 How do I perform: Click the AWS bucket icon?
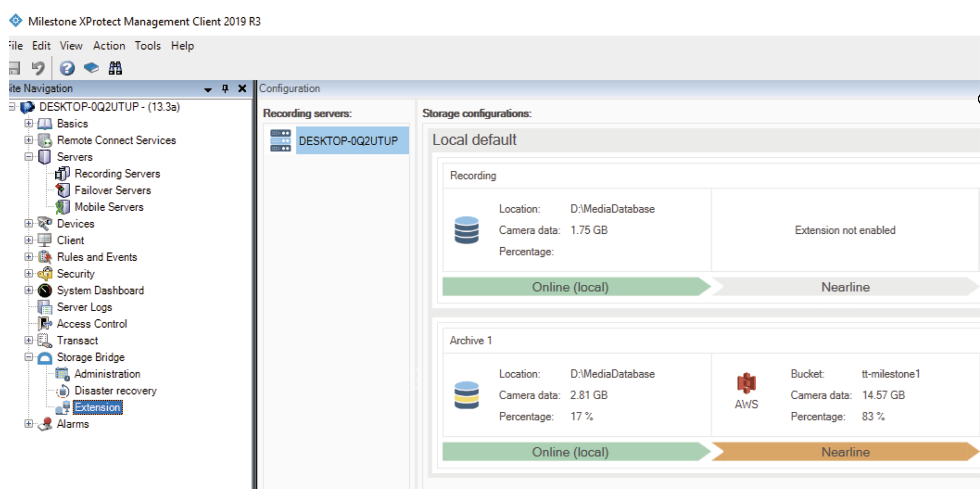click(x=746, y=383)
